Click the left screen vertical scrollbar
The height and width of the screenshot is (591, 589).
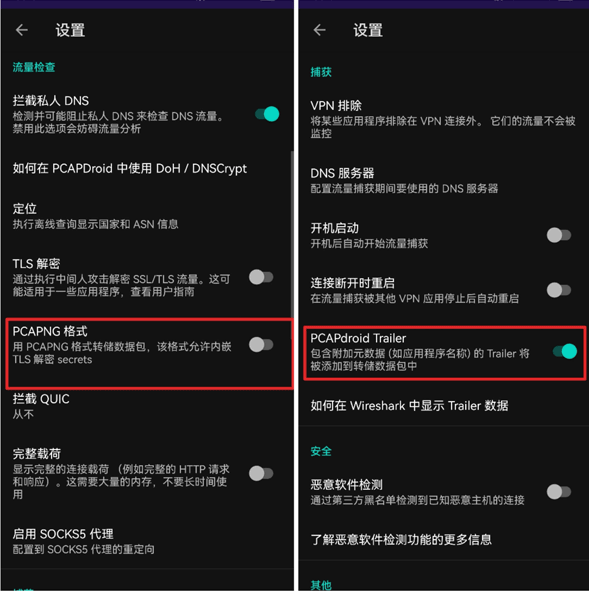[x=292, y=234]
